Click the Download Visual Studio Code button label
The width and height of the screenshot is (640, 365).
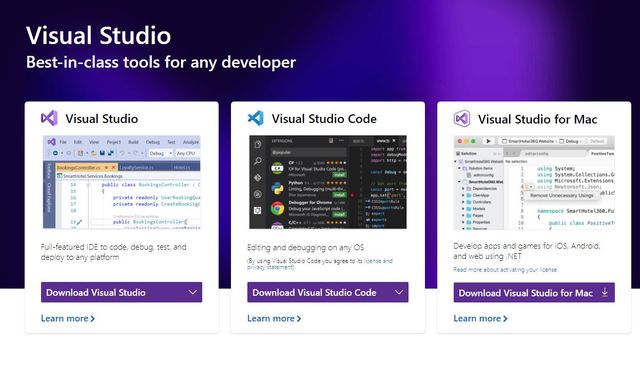[x=314, y=292]
